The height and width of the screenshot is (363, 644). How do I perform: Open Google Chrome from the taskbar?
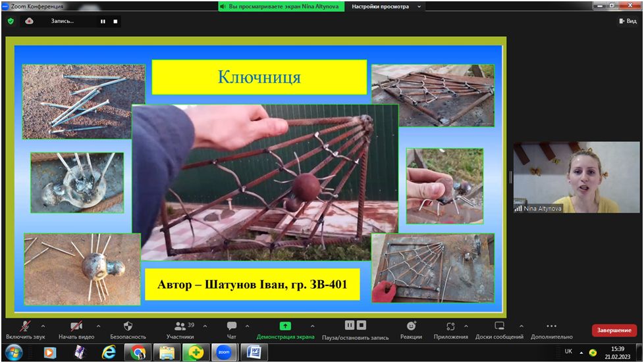click(138, 352)
